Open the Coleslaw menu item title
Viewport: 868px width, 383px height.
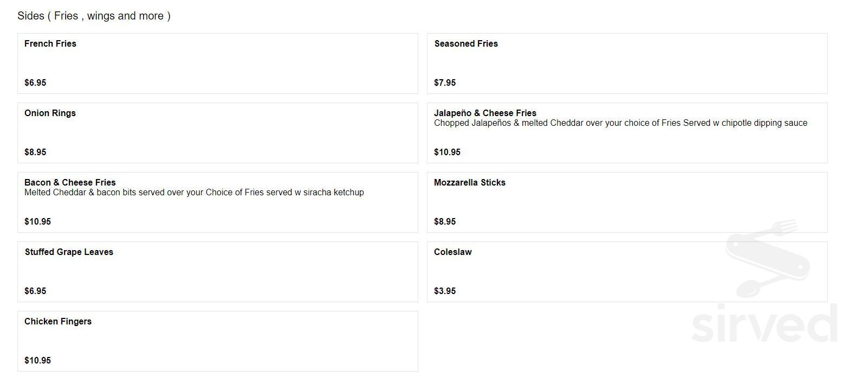click(x=453, y=252)
